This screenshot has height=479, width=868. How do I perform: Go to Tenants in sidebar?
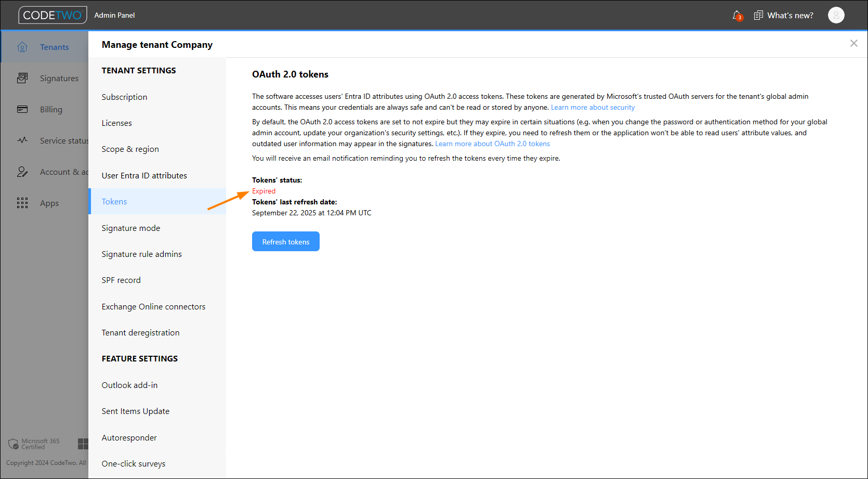point(54,47)
